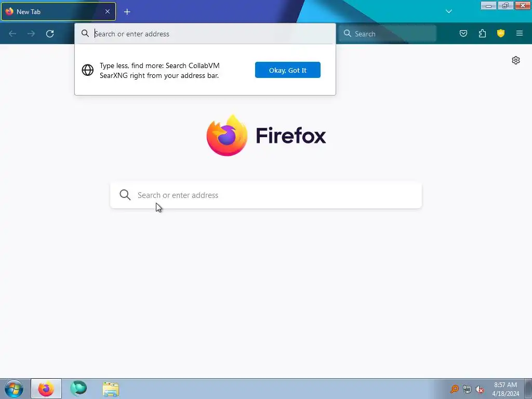This screenshot has width=532, height=399.
Task: Open Windows Explorer from taskbar
Action: click(111, 389)
